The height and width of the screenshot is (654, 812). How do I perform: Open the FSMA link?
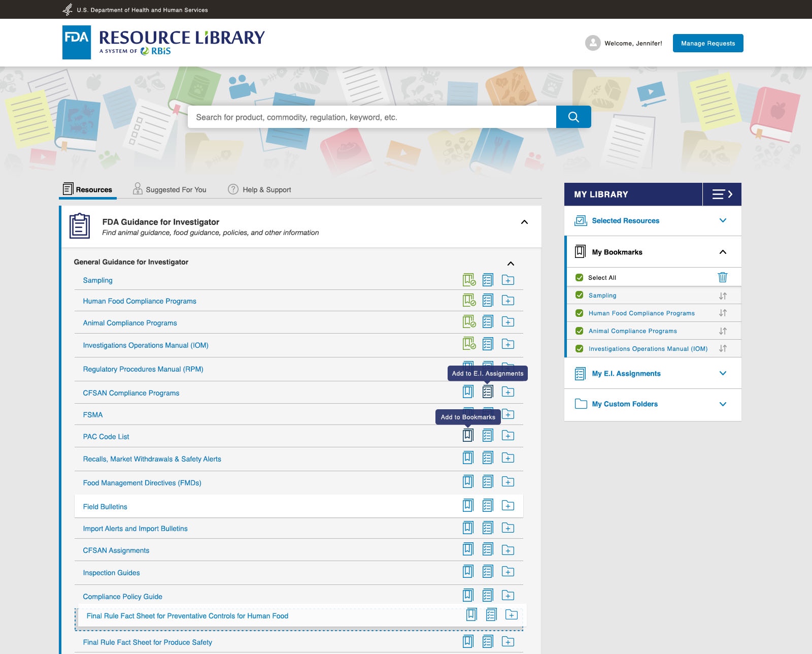93,415
